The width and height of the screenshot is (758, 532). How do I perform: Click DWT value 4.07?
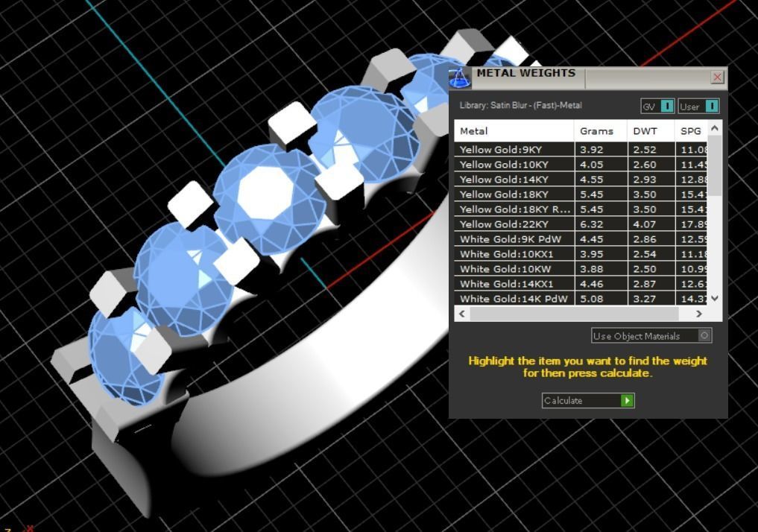[645, 225]
